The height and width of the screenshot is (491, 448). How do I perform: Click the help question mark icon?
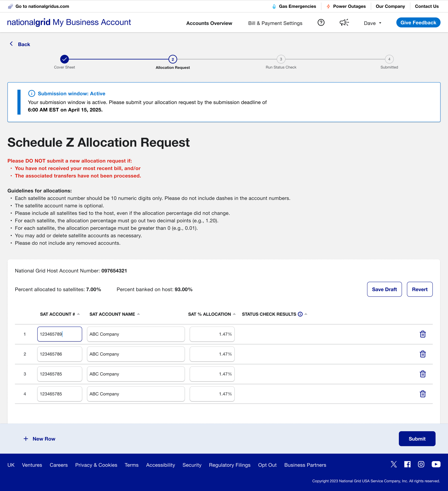click(321, 23)
